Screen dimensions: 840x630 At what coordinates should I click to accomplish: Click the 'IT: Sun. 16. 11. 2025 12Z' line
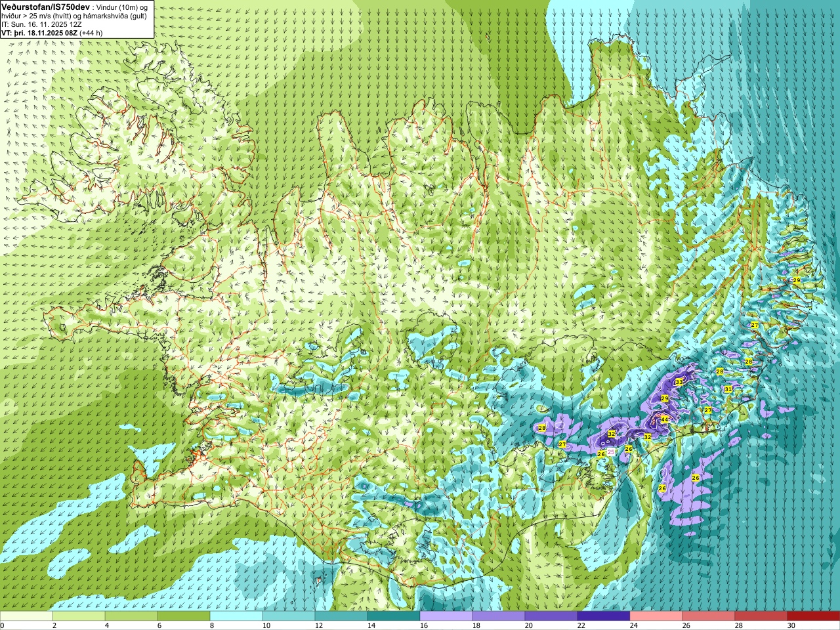[x=41, y=24]
